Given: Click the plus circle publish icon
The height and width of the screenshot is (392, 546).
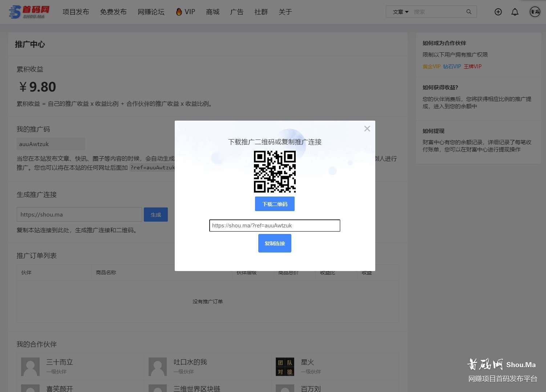Looking at the screenshot, I should click(498, 12).
